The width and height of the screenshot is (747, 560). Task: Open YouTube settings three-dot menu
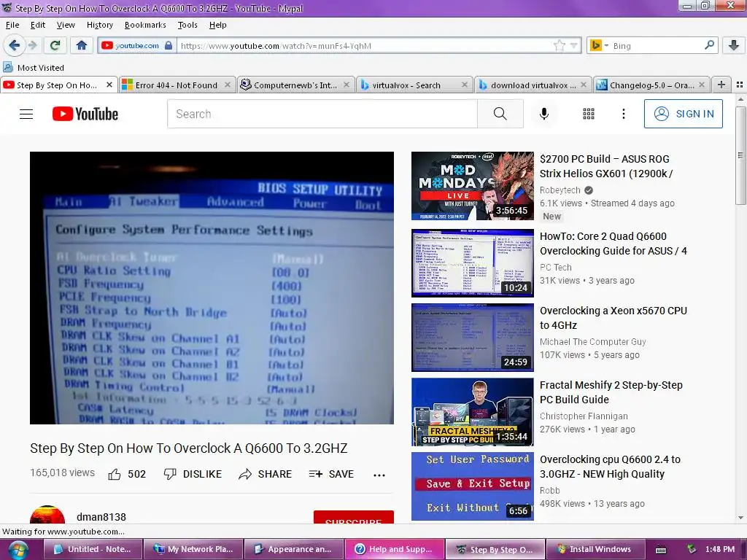point(623,114)
